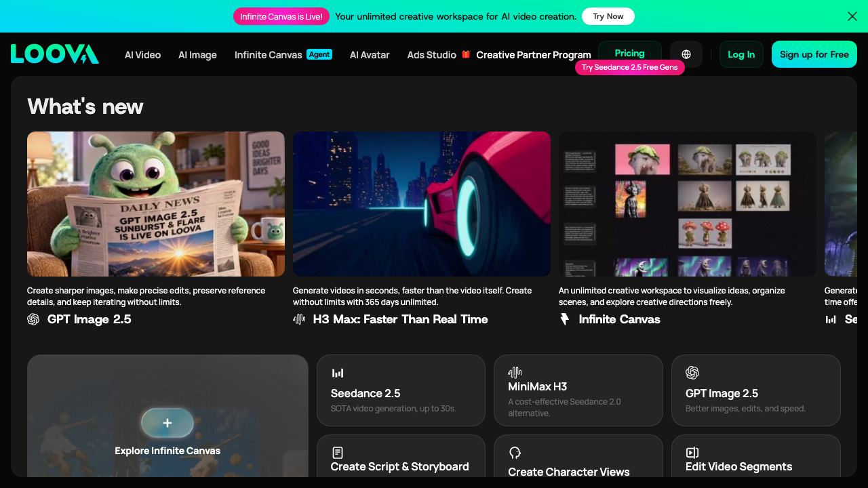868x488 pixels.
Task: Open the GPT Image 2.5 feature card
Action: pos(756,390)
